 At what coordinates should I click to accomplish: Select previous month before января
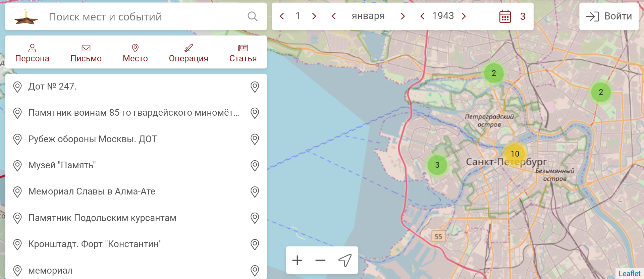point(334,16)
